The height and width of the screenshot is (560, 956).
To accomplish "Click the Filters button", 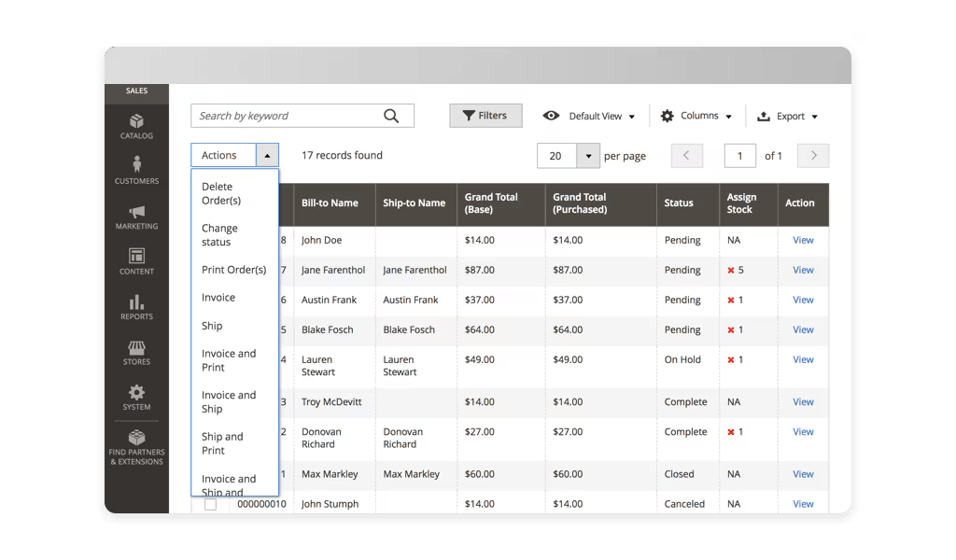I will coord(485,116).
